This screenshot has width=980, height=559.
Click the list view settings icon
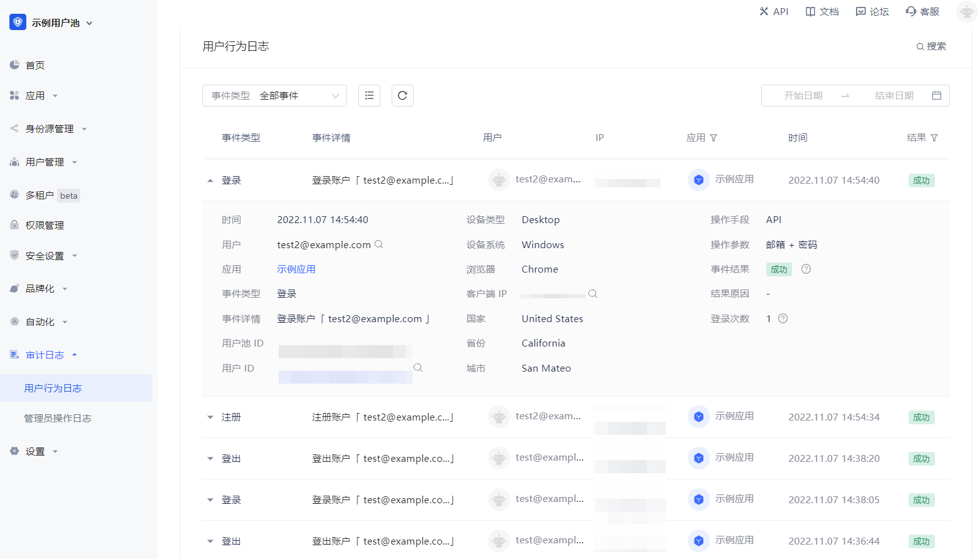pyautogui.click(x=369, y=96)
